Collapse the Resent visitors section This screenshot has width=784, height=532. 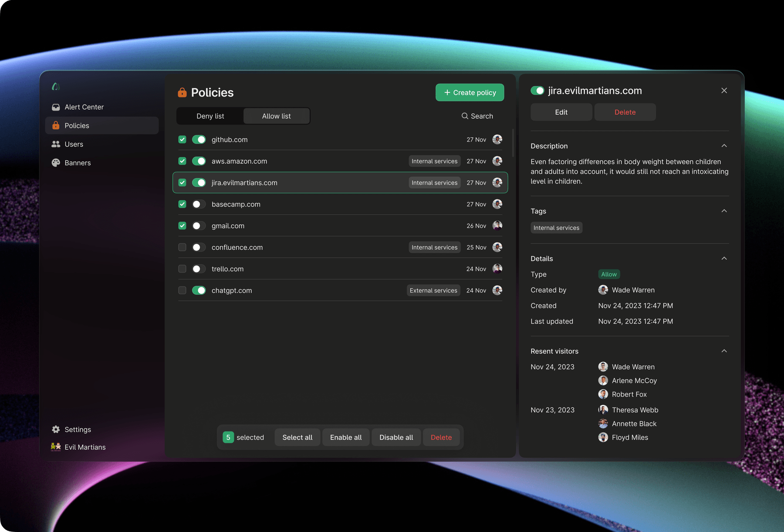tap(724, 350)
